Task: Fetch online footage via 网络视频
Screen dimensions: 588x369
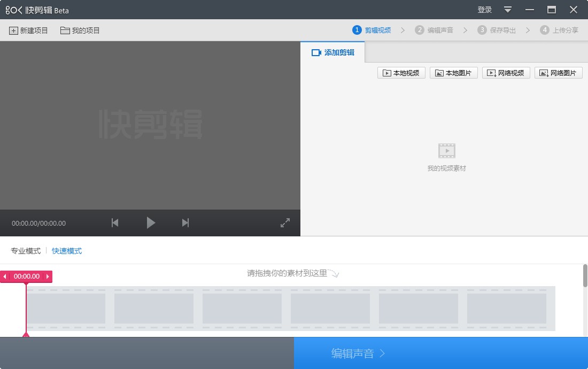Action: click(506, 73)
